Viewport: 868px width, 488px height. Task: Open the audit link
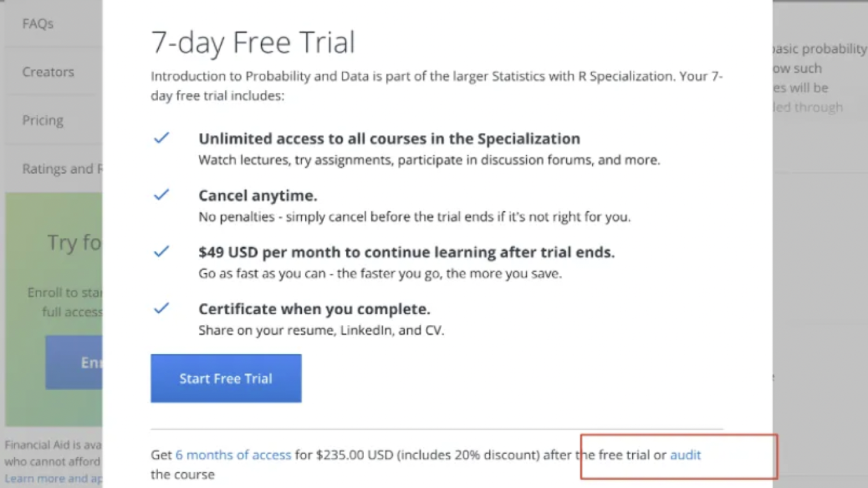tap(685, 455)
